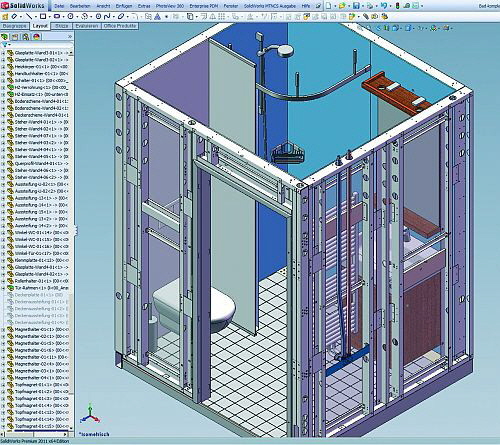Click the Print icon
Image resolution: width=500 pixels, height=445 pixels.
click(370, 6)
